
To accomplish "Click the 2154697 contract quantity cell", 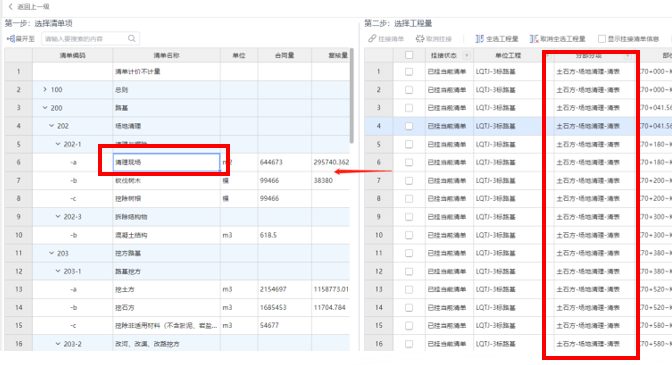I will (x=285, y=289).
